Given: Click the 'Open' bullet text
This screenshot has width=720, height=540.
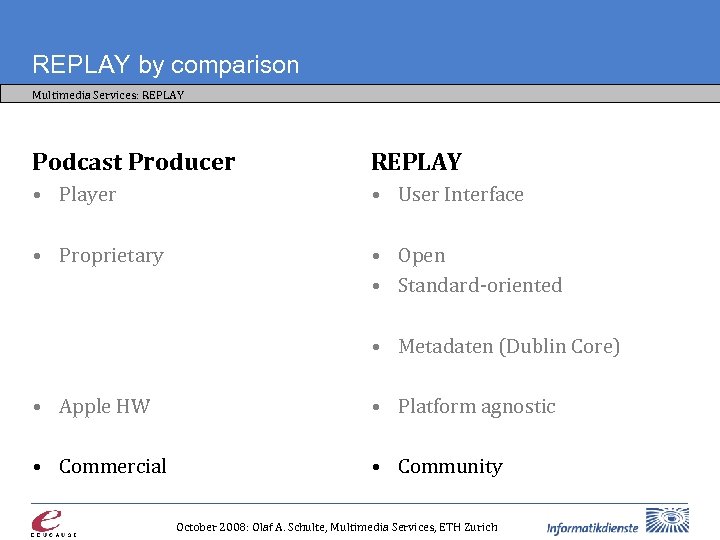Looking at the screenshot, I should click(422, 256).
